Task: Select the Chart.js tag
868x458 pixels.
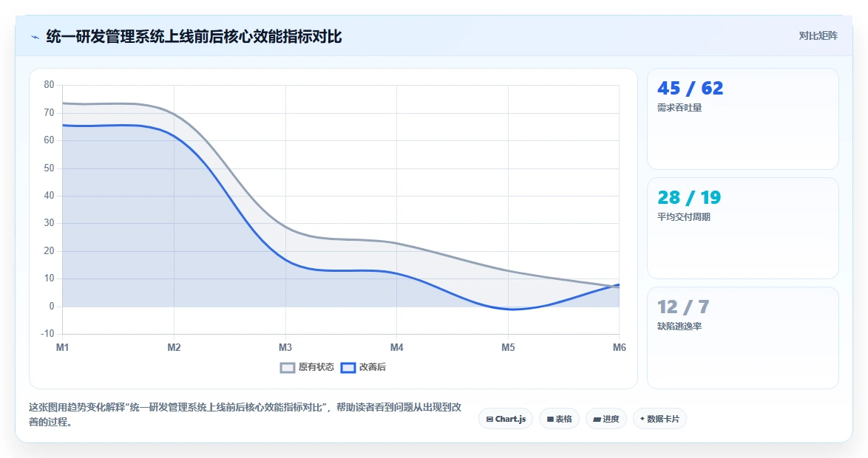Action: click(506, 419)
